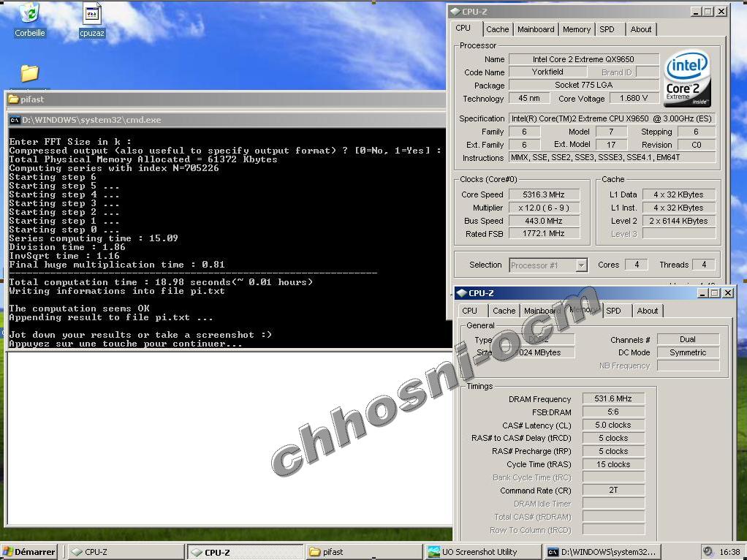This screenshot has height=560, width=747.
Task: Click the Socket 775 LGA package field
Action: point(583,85)
